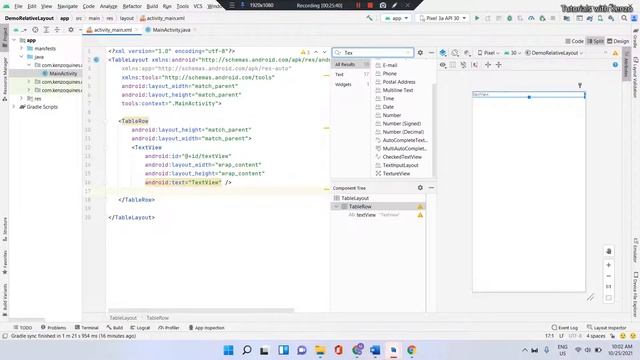Click the Debug app bug icon
This screenshot has height=360, width=640.
point(509,18)
